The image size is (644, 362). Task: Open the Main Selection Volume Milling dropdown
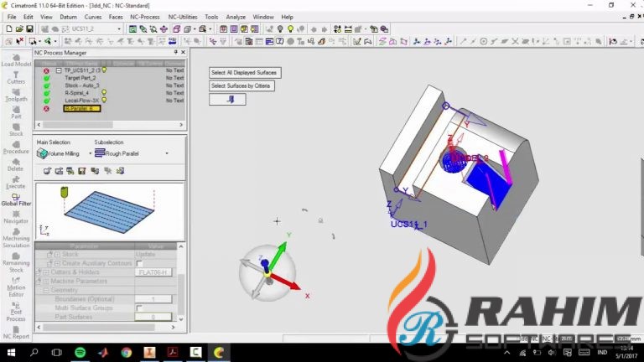click(x=91, y=153)
